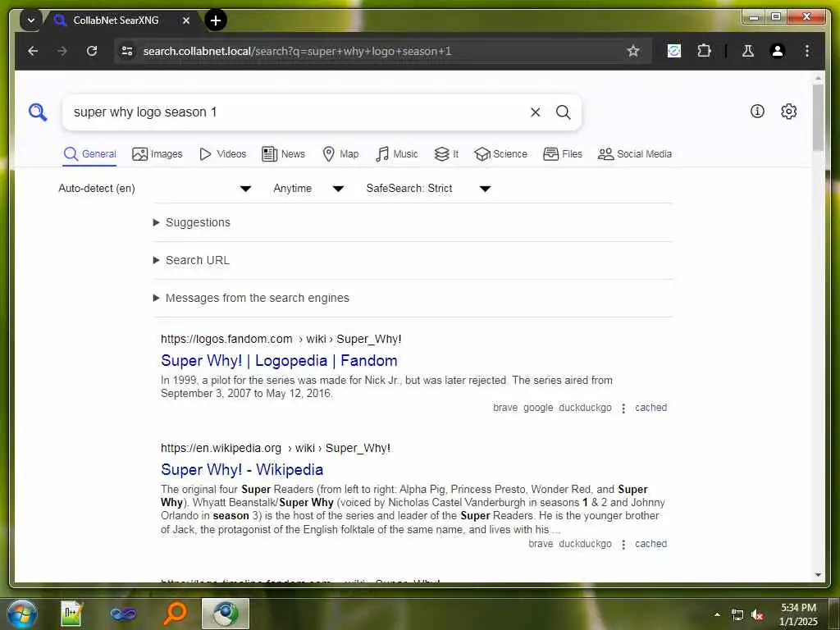Switch to Social Media category
Image resolution: width=840 pixels, height=630 pixels.
pos(634,154)
